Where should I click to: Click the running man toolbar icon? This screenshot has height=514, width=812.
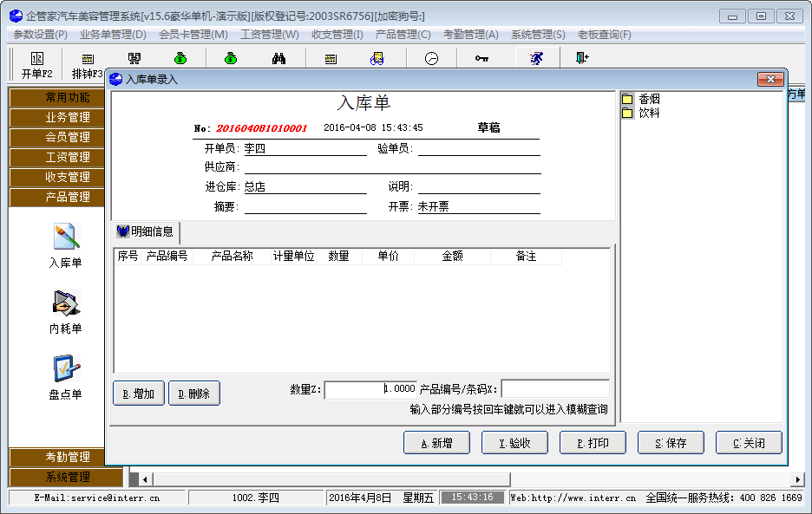(537, 59)
